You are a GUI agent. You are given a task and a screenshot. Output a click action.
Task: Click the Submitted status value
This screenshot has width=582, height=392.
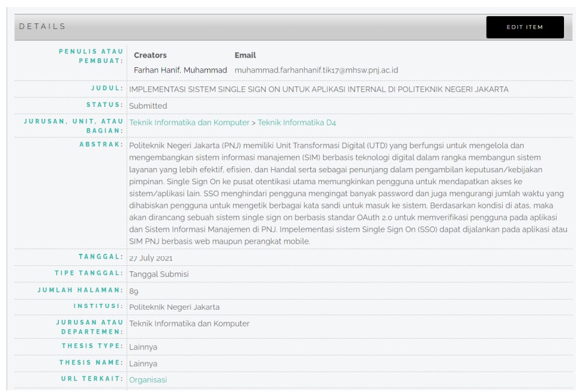(147, 103)
